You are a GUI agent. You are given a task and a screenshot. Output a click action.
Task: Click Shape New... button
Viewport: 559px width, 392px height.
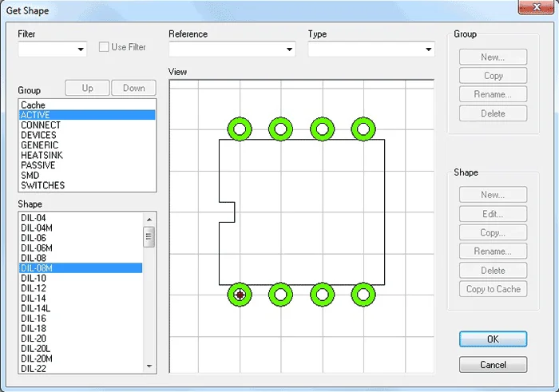pos(493,195)
